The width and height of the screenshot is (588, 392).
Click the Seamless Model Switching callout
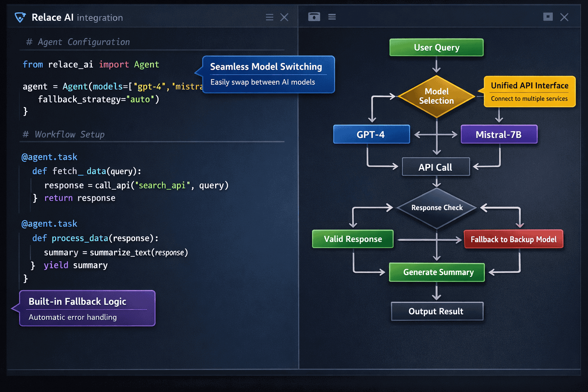(x=268, y=74)
